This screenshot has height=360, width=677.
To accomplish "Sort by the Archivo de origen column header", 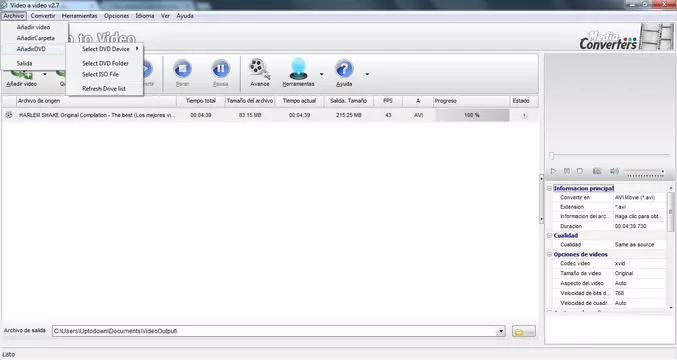I will click(96, 101).
